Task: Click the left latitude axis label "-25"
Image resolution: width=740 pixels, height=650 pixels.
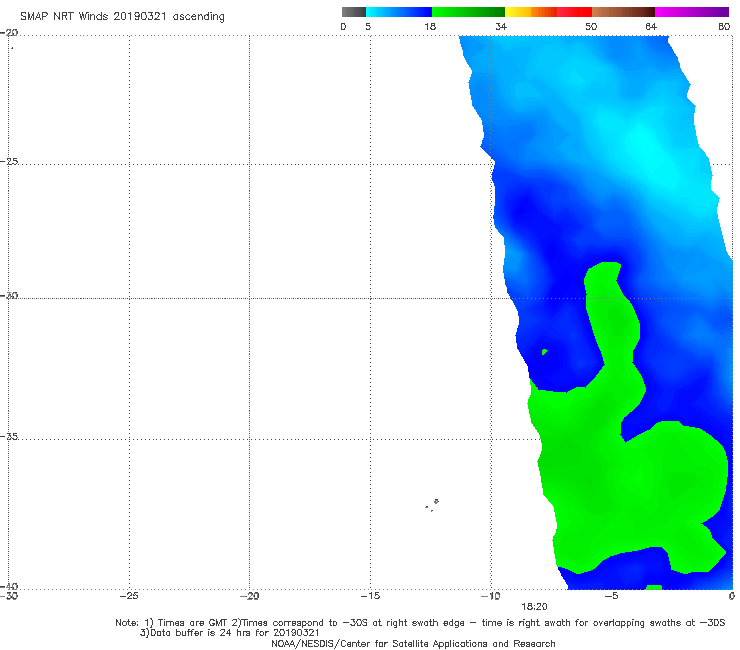Action: coord(9,162)
